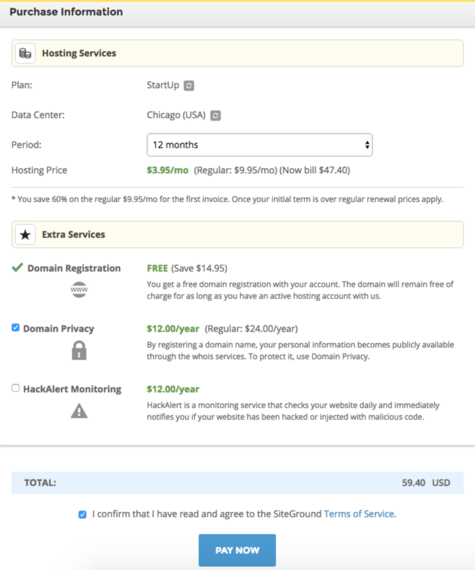Click the Hosting Services section header

[237, 53]
